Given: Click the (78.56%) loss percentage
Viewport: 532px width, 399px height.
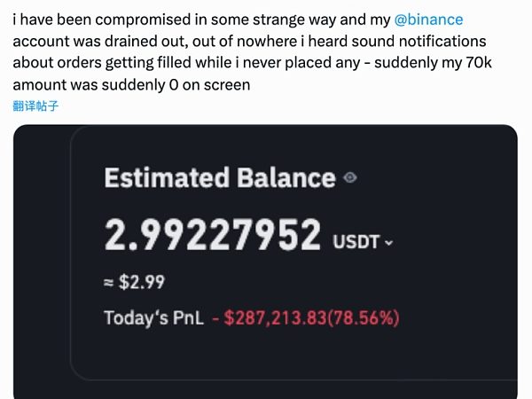Looking at the screenshot, I should click(363, 318).
